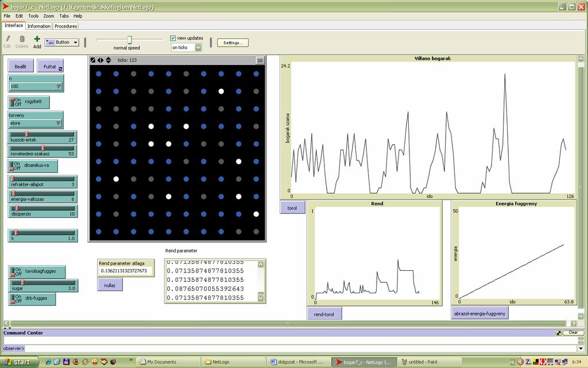The width and height of the screenshot is (588, 368).
Task: Adjust the model speed slider handle
Action: [129, 40]
